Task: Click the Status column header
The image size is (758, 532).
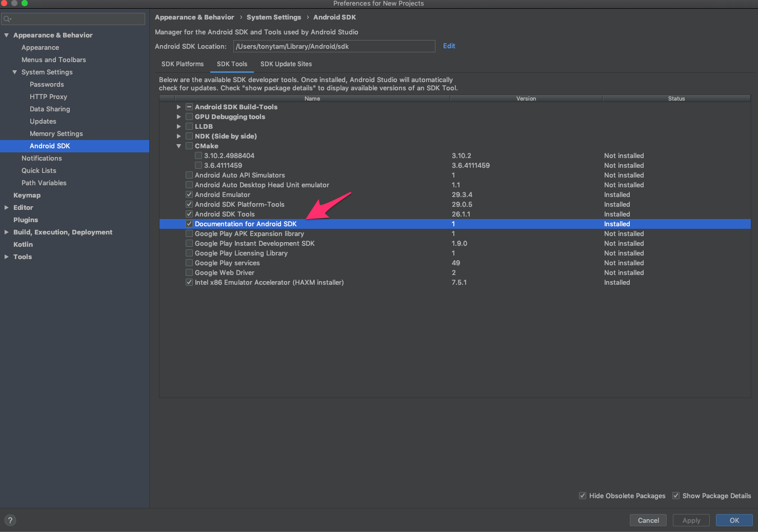Action: (x=676, y=98)
